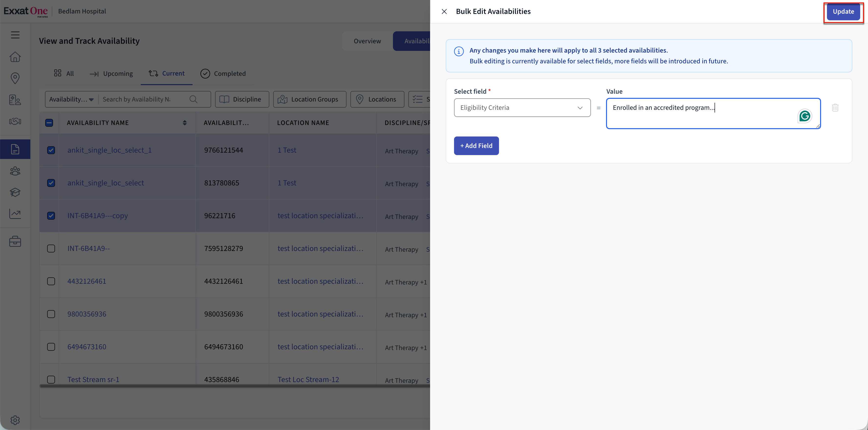Delete field row with trash icon
The width and height of the screenshot is (868, 430).
835,108
